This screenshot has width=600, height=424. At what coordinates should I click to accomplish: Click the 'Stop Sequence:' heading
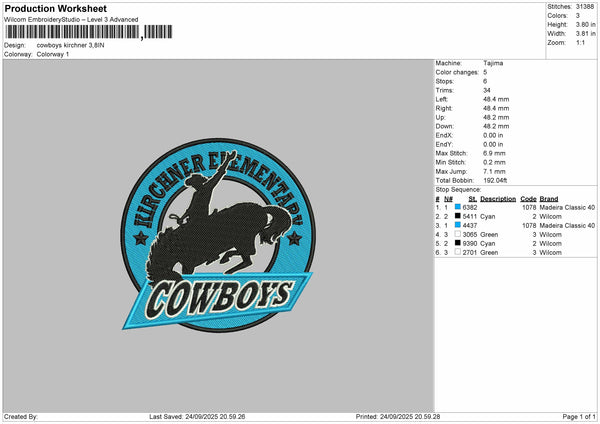[x=458, y=189]
